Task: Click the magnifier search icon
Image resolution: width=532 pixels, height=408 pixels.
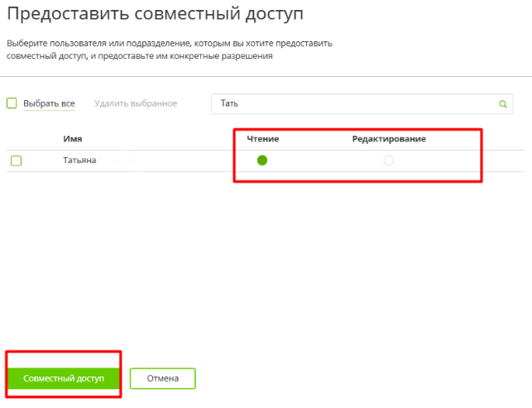Action: pyautogui.click(x=502, y=104)
